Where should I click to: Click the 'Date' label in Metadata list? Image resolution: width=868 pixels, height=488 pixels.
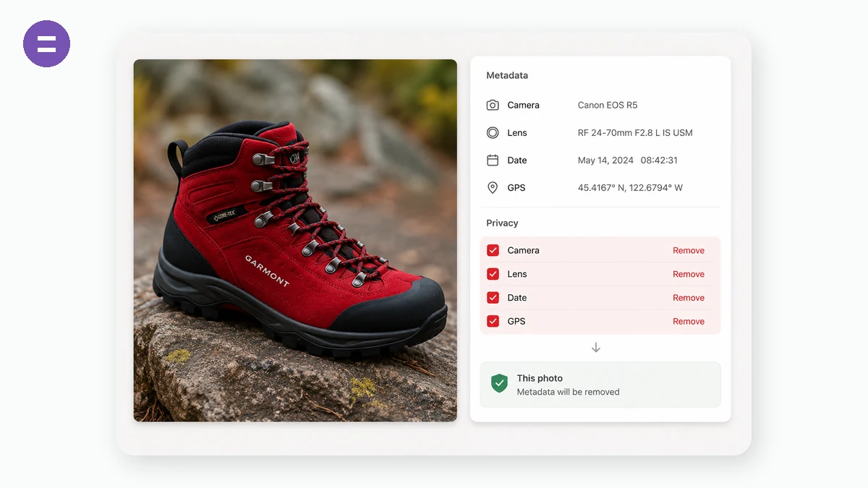(x=517, y=160)
